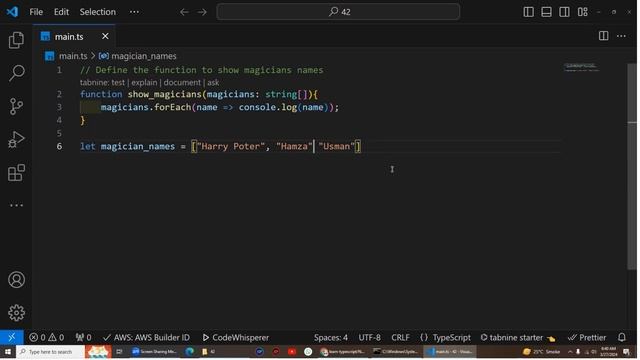640x360 pixels.
Task: Toggle the secondary side bar layout icon
Action: (564, 12)
